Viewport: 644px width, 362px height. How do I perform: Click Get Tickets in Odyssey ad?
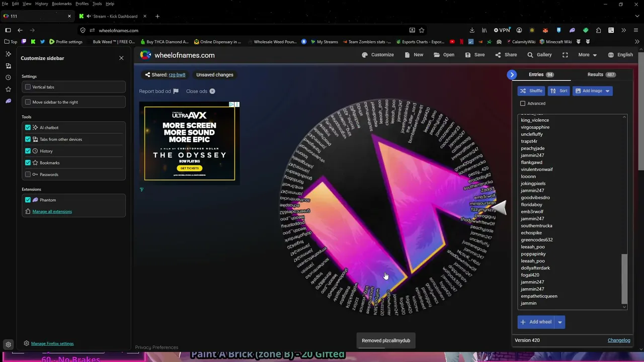tap(190, 168)
